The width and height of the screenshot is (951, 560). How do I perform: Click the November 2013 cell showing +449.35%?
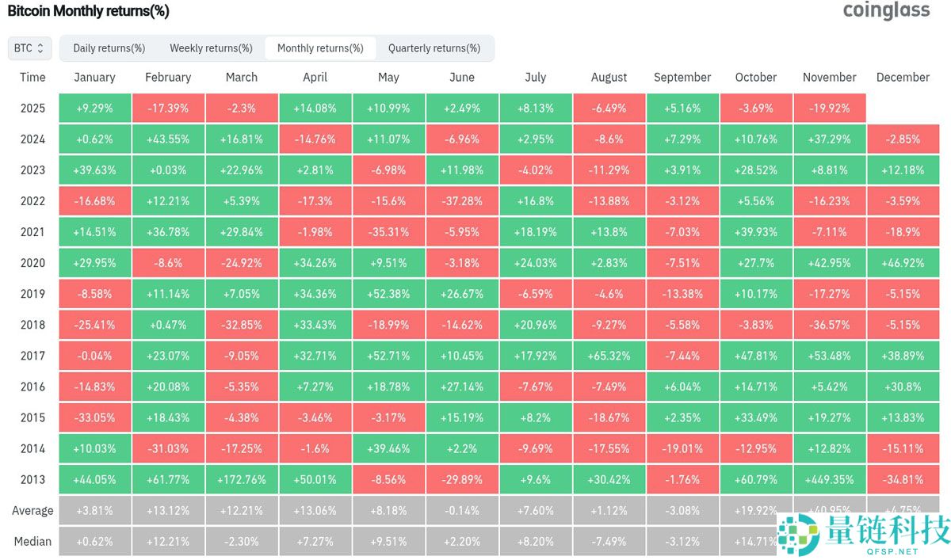(829, 479)
